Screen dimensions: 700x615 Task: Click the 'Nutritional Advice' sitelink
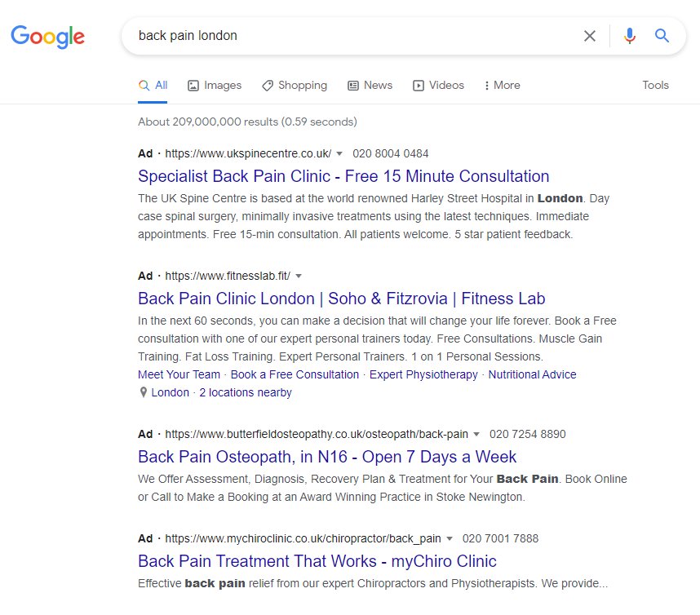(532, 374)
